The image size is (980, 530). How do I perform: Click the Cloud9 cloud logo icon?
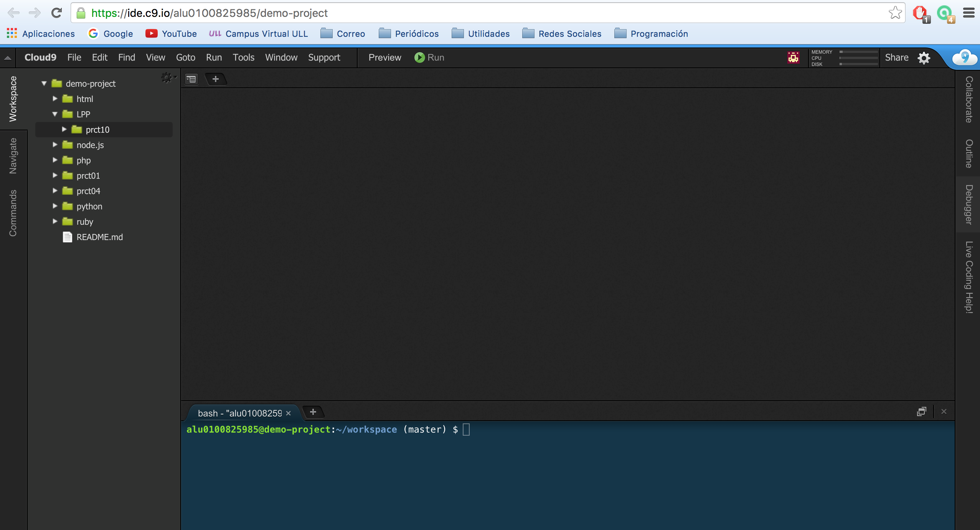click(964, 58)
